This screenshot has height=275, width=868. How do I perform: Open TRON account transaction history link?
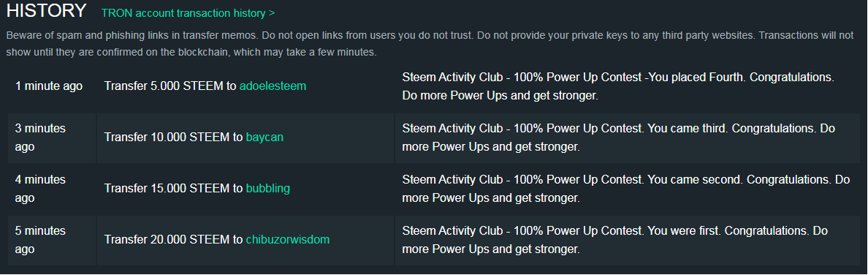coord(189,13)
